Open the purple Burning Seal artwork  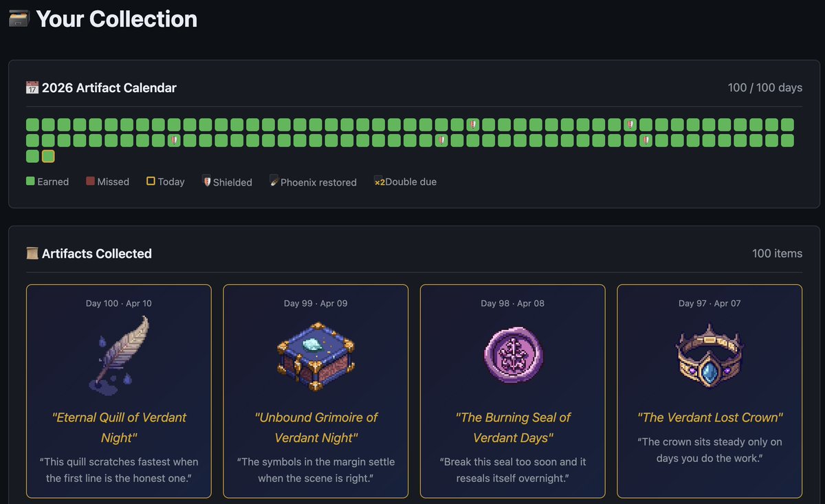coord(512,355)
